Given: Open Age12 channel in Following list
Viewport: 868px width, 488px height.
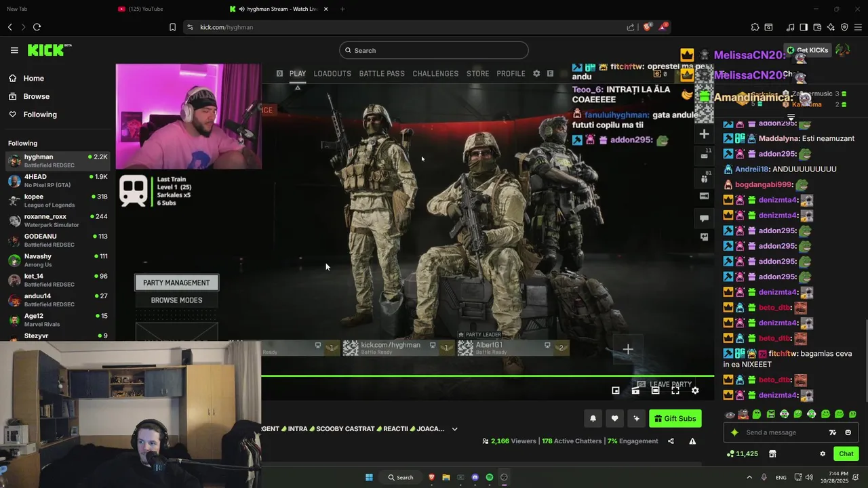Looking at the screenshot, I should [x=58, y=319].
